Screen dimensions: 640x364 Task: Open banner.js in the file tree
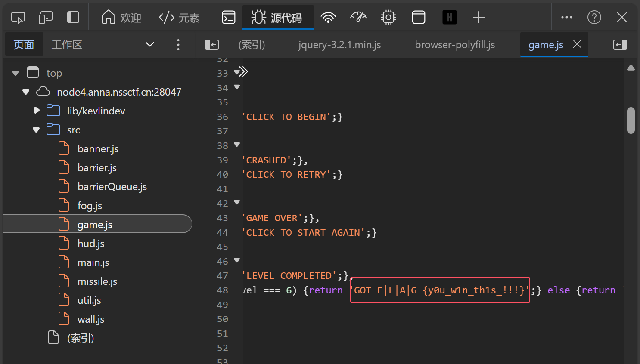[98, 149]
